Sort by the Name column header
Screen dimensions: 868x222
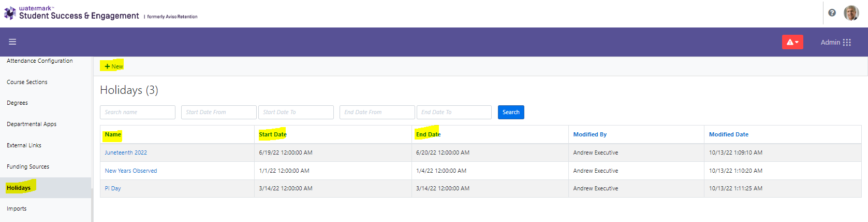(x=113, y=134)
